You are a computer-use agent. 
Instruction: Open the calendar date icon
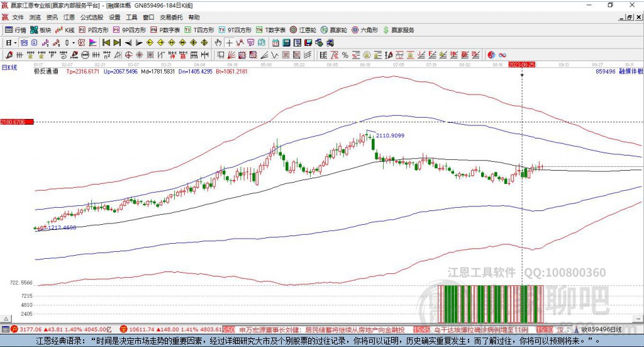click(x=275, y=43)
